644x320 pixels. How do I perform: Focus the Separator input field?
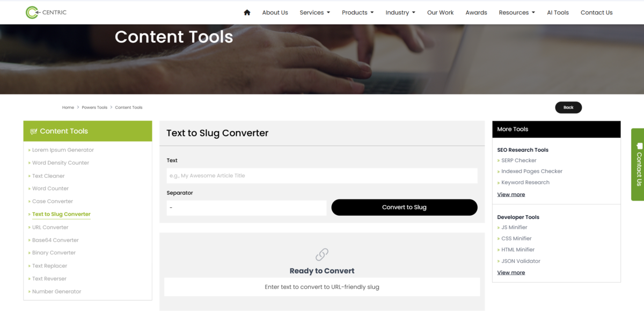[246, 207]
